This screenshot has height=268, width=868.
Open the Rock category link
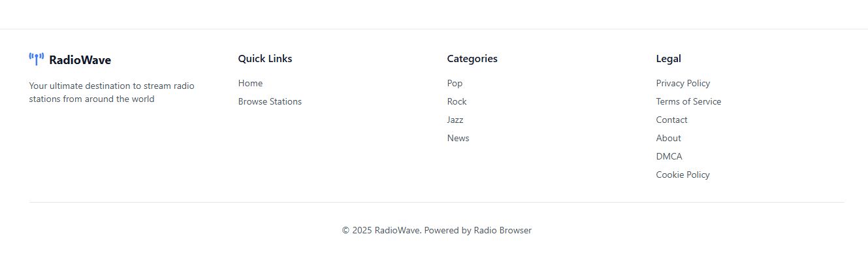point(457,101)
